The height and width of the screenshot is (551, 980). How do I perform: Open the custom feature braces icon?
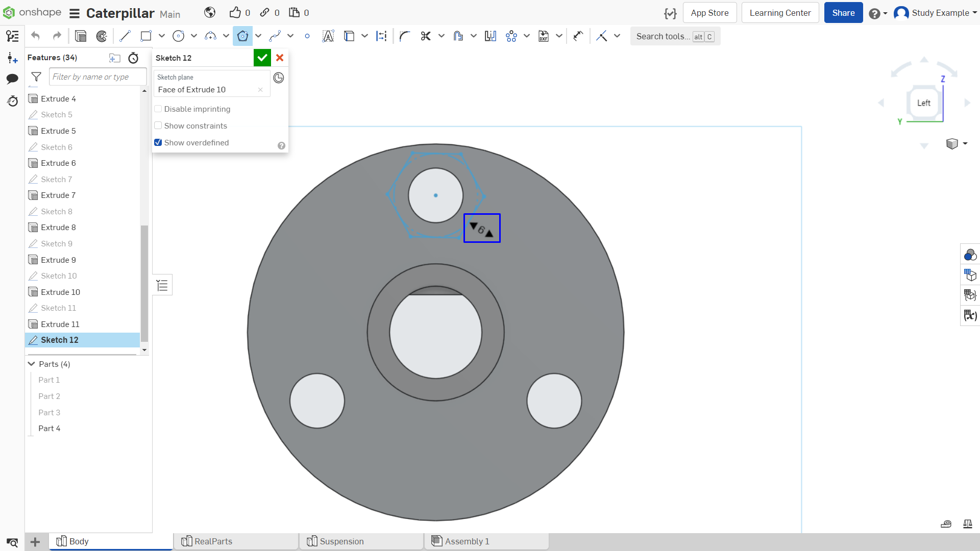click(x=670, y=13)
